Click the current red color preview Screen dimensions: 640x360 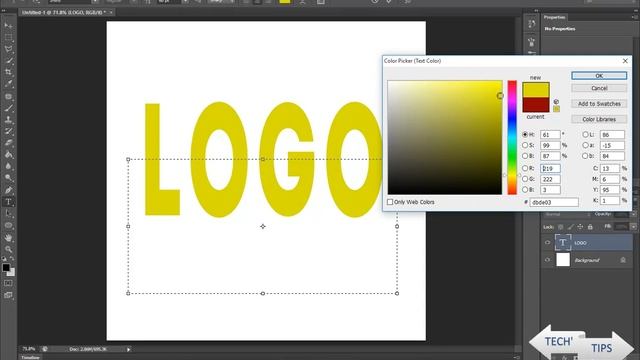[536, 104]
